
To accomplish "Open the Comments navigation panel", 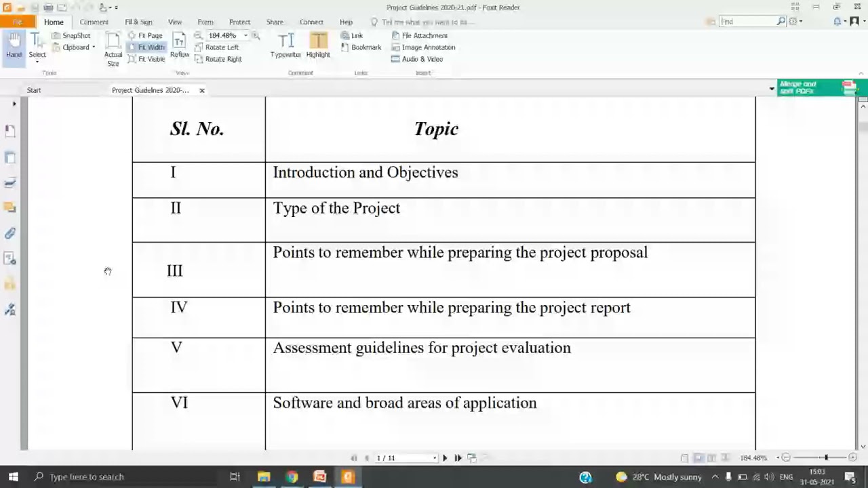I will (10, 207).
